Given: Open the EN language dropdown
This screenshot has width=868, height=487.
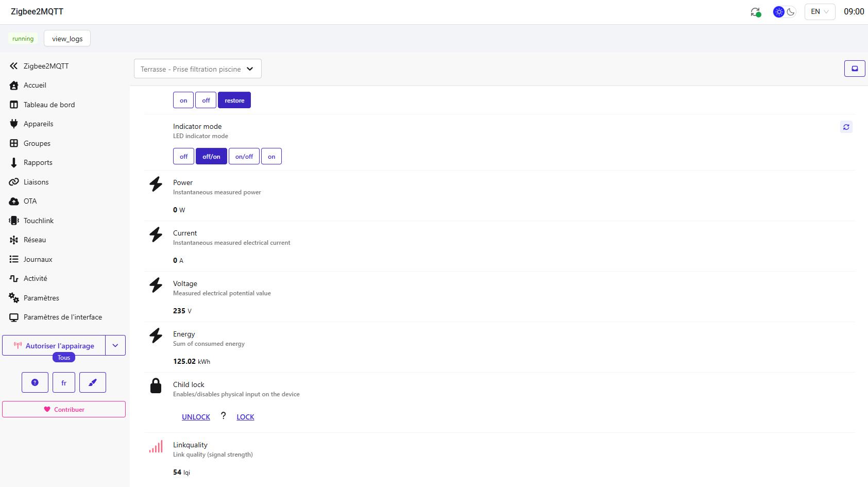Looking at the screenshot, I should [x=820, y=12].
